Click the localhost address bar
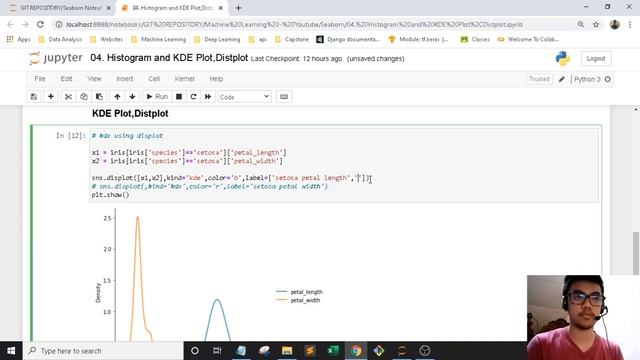Screen dimensions: 640x360 coord(294,24)
